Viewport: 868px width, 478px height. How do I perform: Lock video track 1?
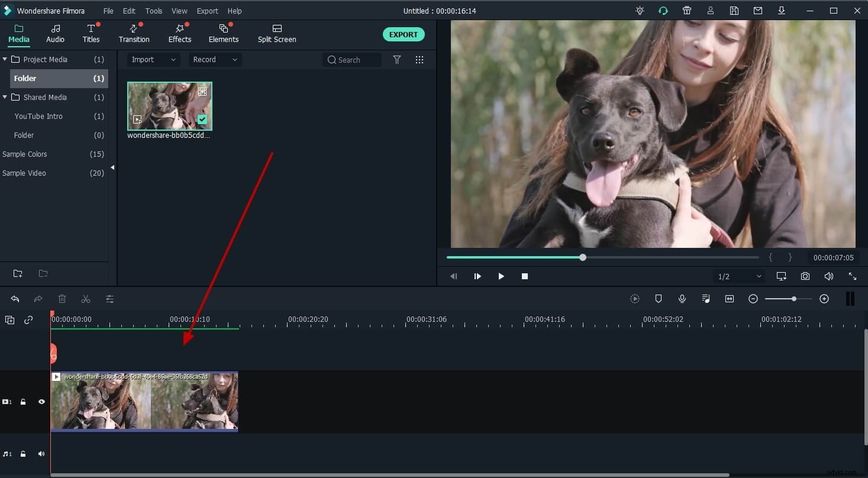(x=23, y=402)
